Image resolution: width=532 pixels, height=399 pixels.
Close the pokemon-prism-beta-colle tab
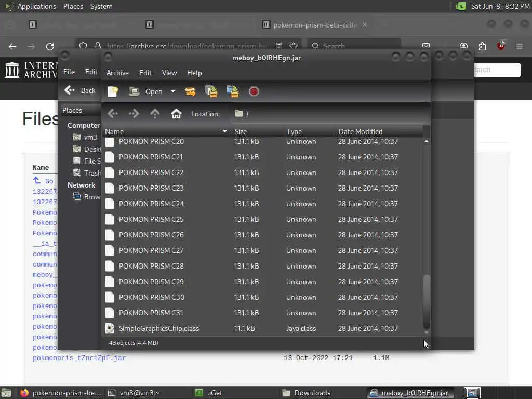point(365,25)
